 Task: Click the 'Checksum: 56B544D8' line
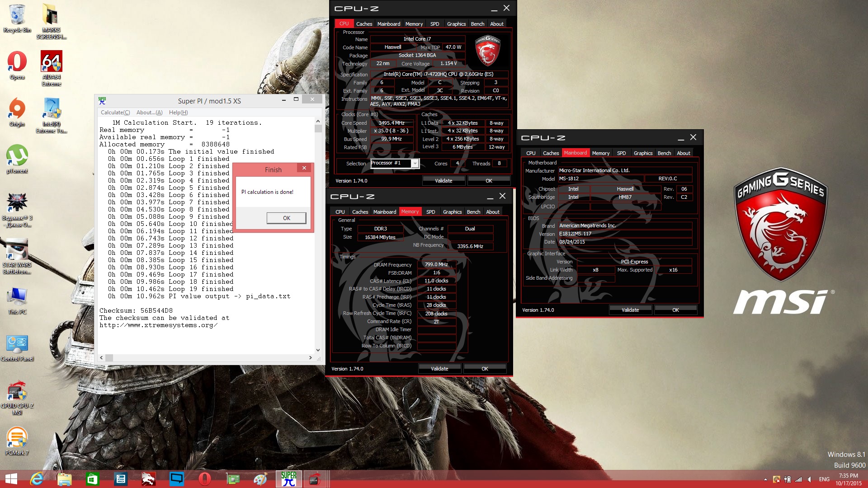pyautogui.click(x=136, y=310)
